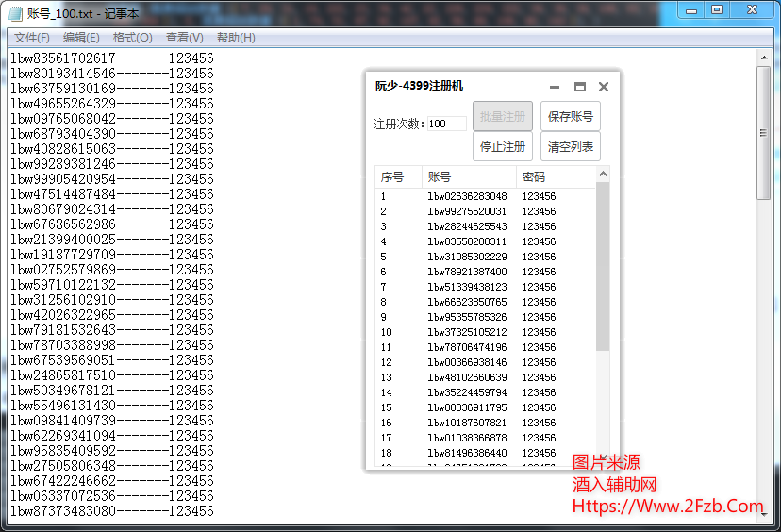This screenshot has width=781, height=532.
Task: Click the Notepad title bar icon
Action: coord(16,11)
